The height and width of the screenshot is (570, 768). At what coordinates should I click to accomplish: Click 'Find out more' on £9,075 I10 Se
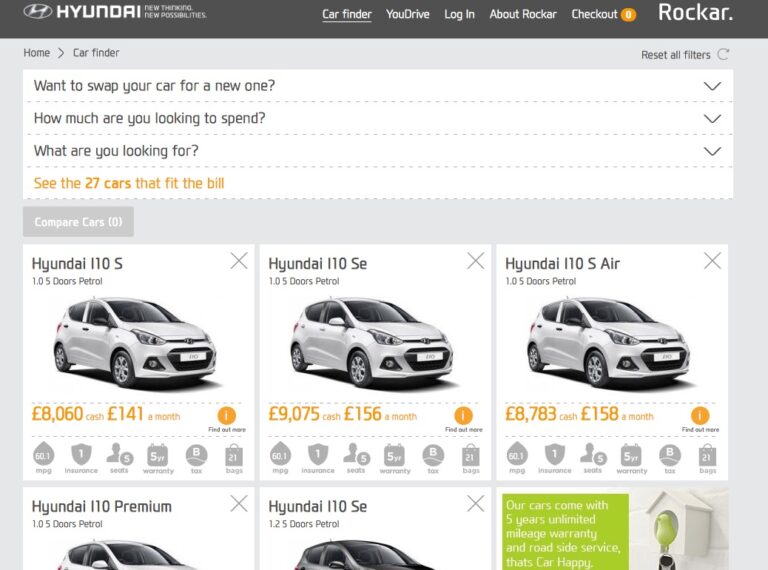(464, 429)
